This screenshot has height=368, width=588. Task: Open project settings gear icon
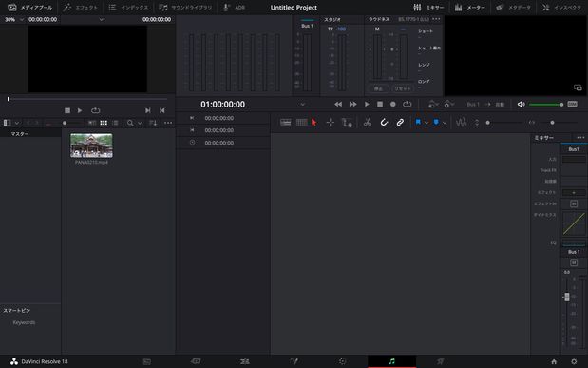coord(574,361)
